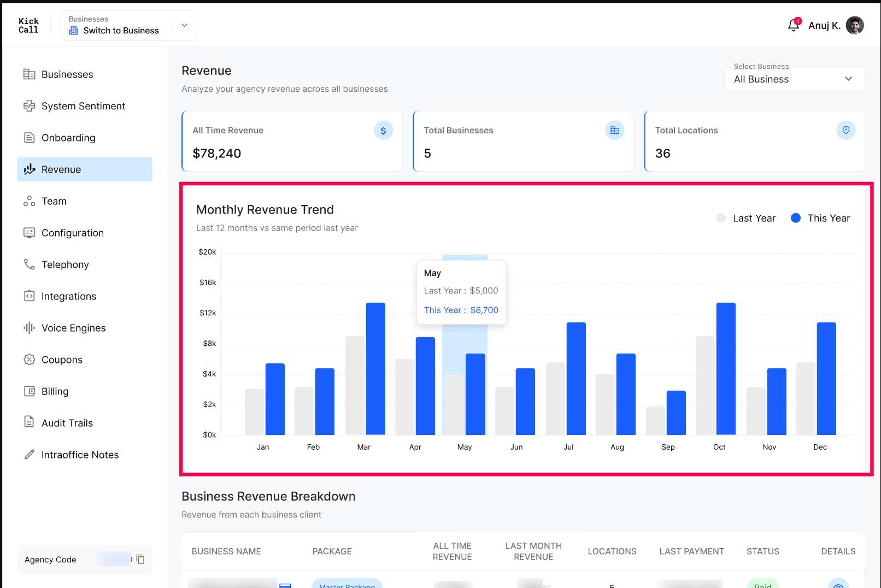881x588 pixels.
Task: Click the Master Package tag
Action: [x=347, y=584]
